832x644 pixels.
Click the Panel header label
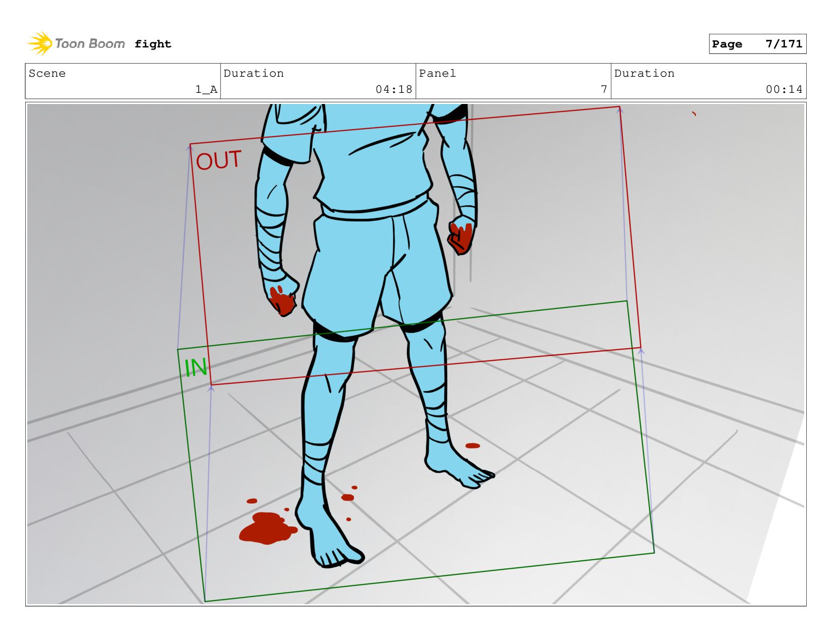(437, 73)
